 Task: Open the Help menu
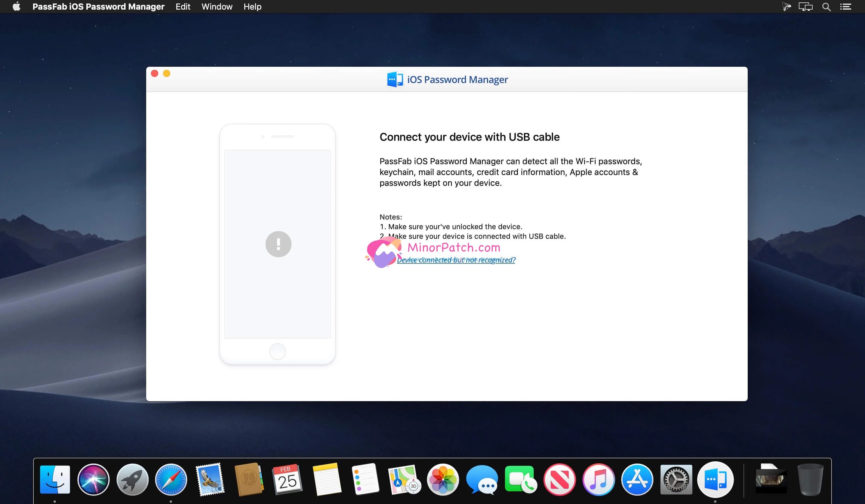[252, 7]
